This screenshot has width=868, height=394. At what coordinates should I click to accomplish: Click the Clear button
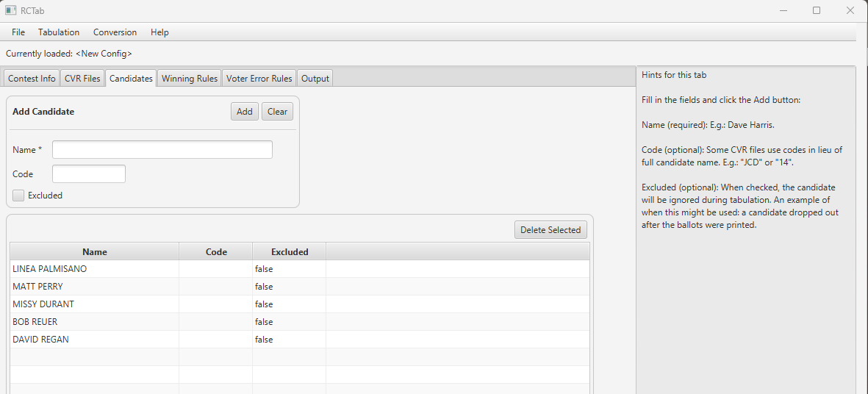pyautogui.click(x=277, y=111)
